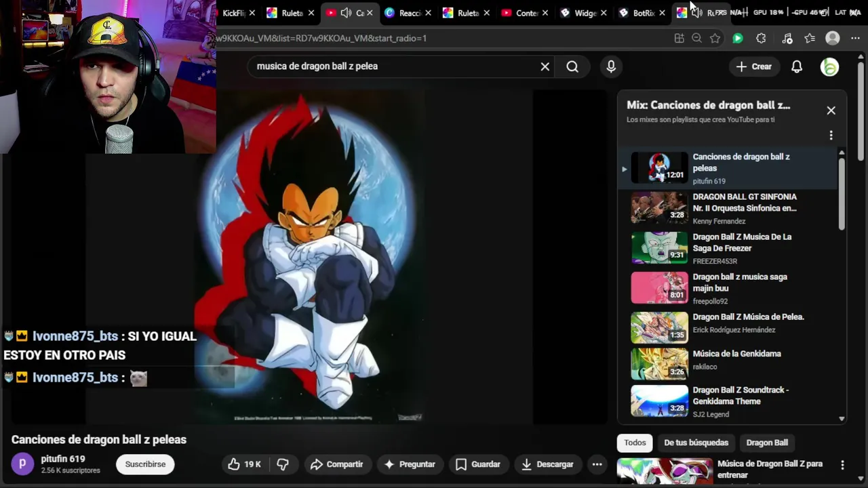Screen dimensions: 868x488
Task: Open YouTube notifications bell
Action: click(x=797, y=66)
